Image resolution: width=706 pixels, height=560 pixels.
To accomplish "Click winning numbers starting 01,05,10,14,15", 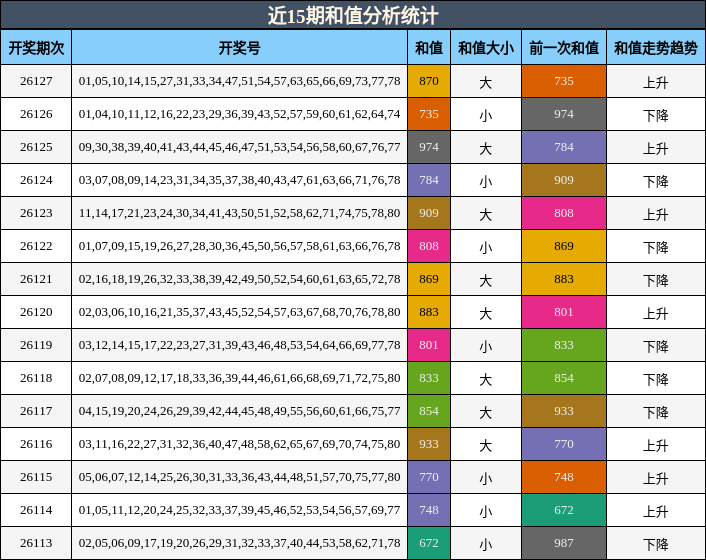I will (240, 81).
